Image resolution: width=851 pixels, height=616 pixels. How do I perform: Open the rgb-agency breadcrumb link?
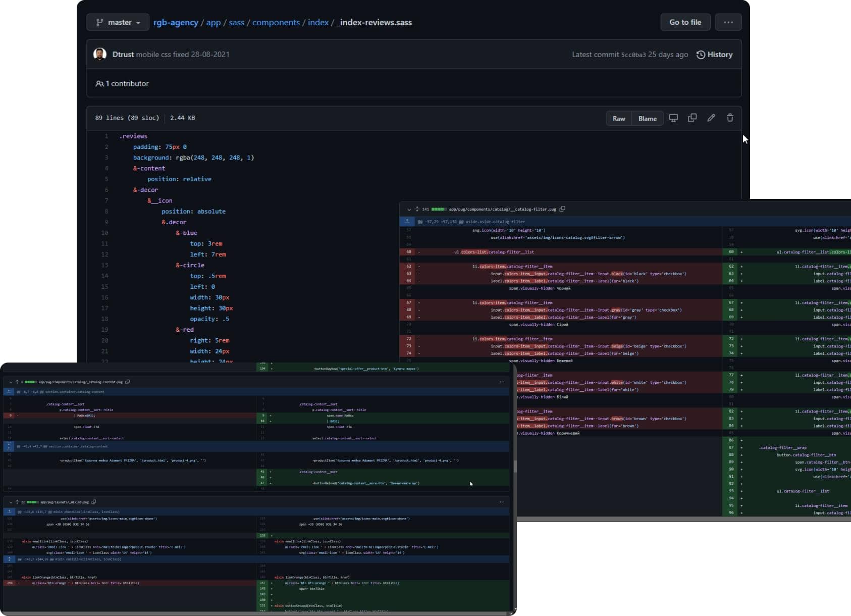click(176, 22)
